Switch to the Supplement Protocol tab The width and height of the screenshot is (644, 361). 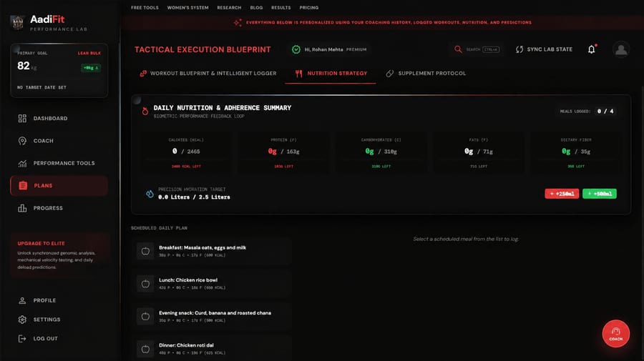click(x=426, y=74)
